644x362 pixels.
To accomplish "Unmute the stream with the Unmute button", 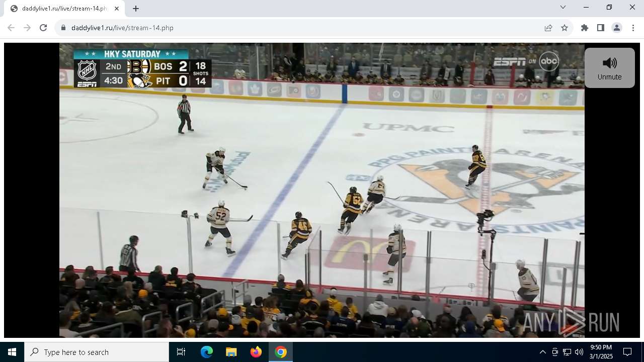I will (x=610, y=68).
